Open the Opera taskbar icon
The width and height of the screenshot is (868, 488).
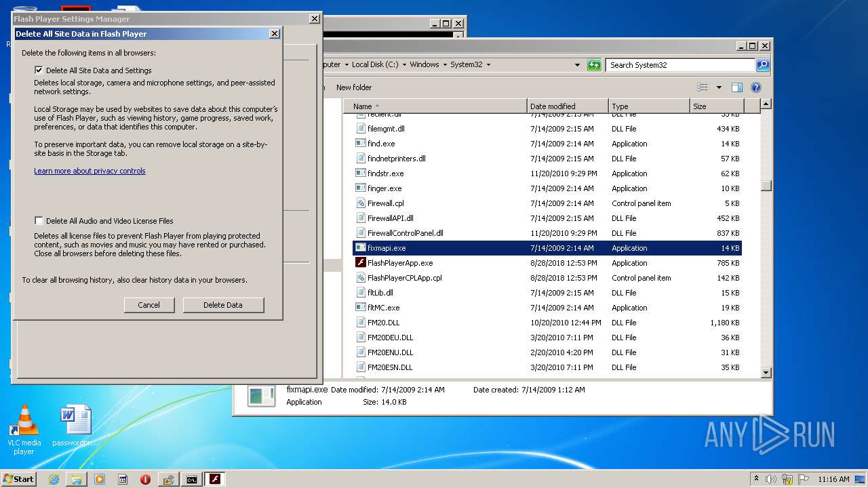coord(145,479)
